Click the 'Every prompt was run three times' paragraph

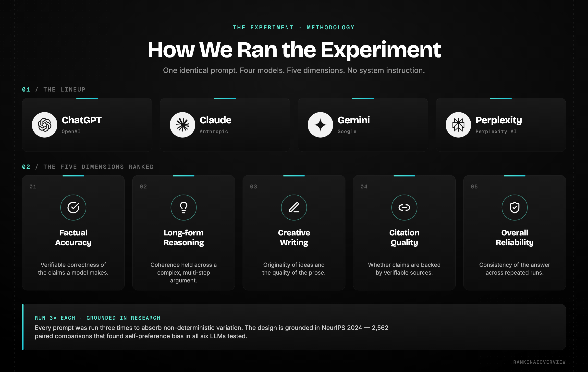click(x=211, y=332)
